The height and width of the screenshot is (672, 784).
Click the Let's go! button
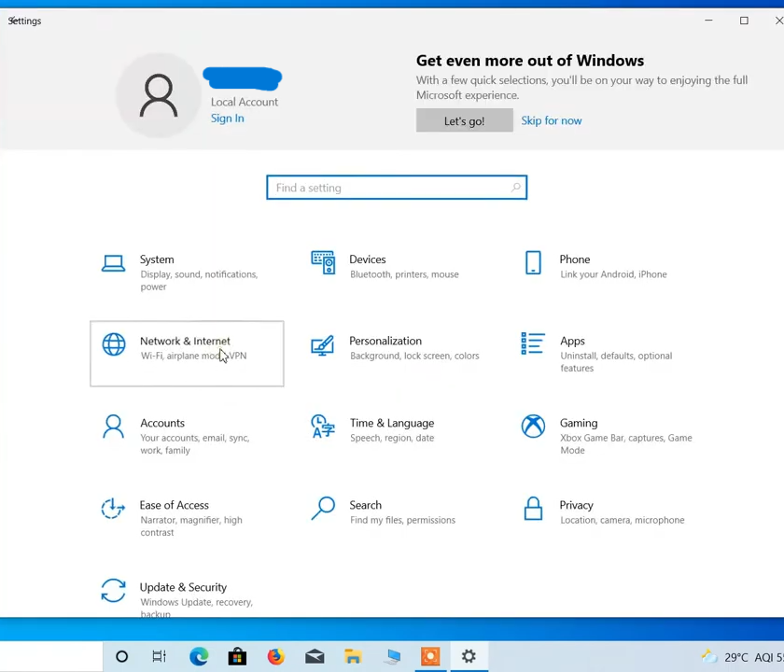(465, 120)
